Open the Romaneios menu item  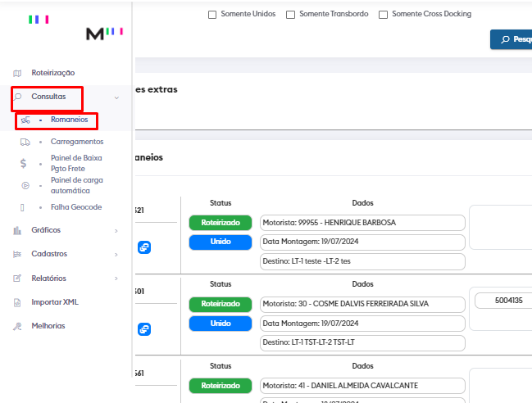(x=69, y=120)
